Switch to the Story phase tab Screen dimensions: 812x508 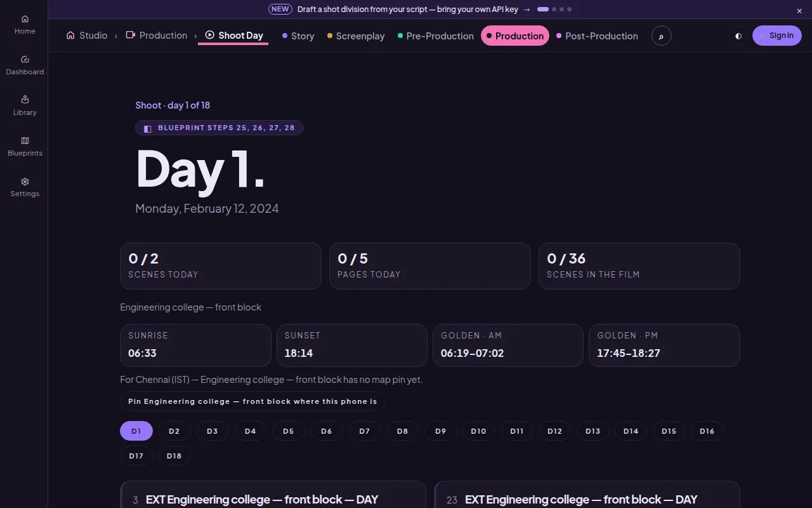coord(298,36)
